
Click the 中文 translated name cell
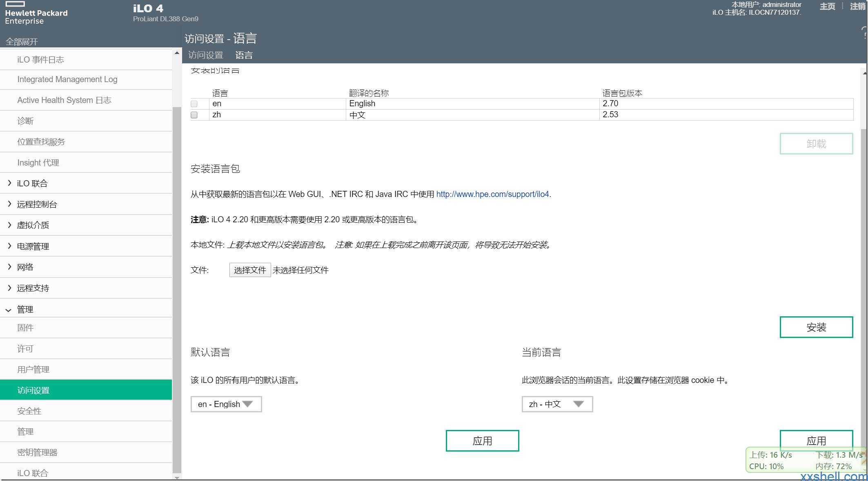[x=472, y=115]
